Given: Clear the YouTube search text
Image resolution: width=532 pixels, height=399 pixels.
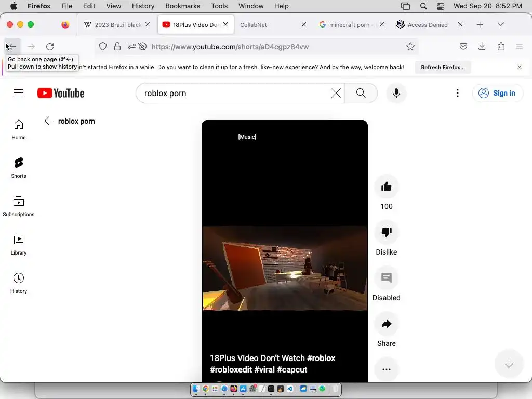Looking at the screenshot, I should pos(336,93).
